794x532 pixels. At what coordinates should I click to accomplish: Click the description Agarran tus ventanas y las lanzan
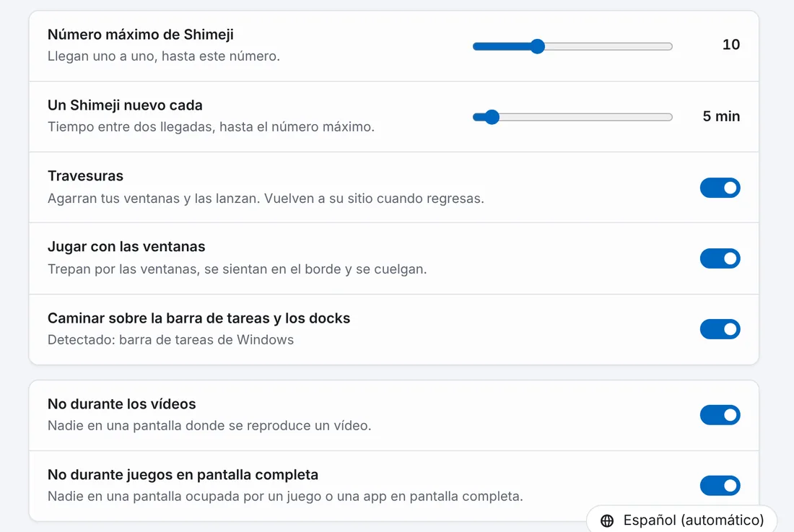click(266, 199)
